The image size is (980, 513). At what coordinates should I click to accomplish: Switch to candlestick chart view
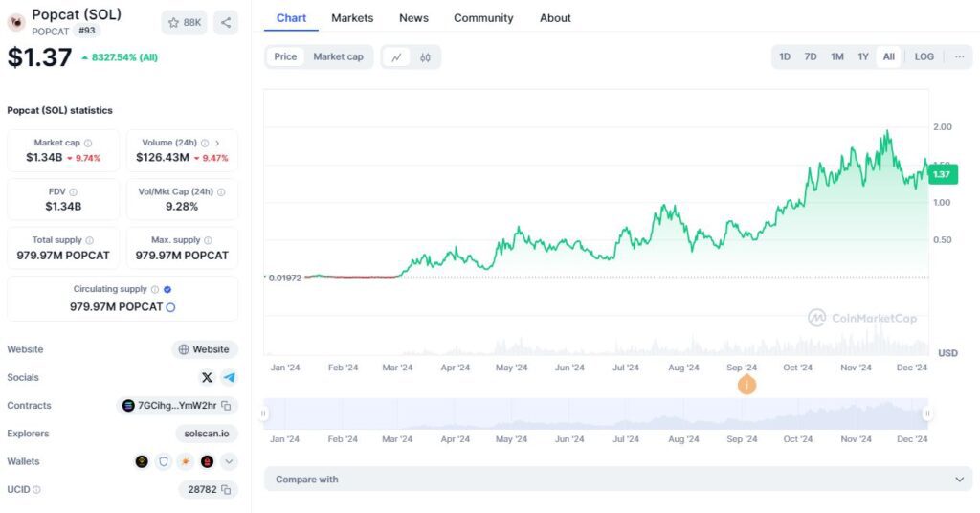[x=425, y=56]
